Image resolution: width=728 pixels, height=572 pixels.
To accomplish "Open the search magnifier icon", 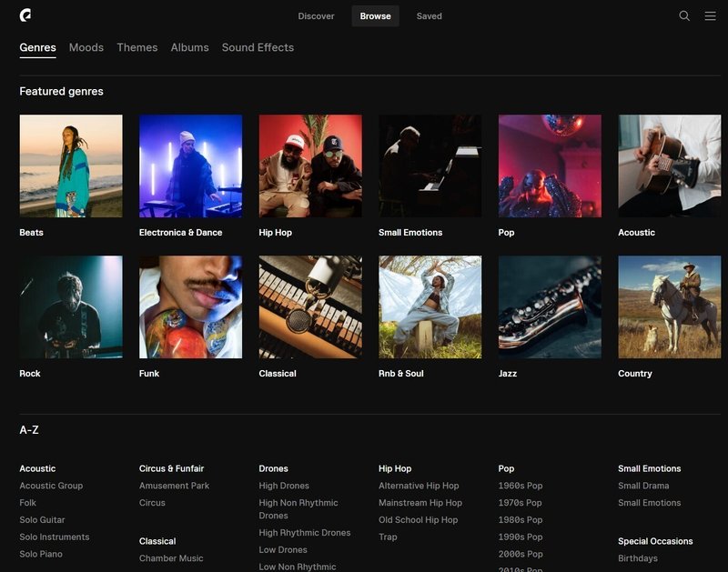I will (684, 15).
